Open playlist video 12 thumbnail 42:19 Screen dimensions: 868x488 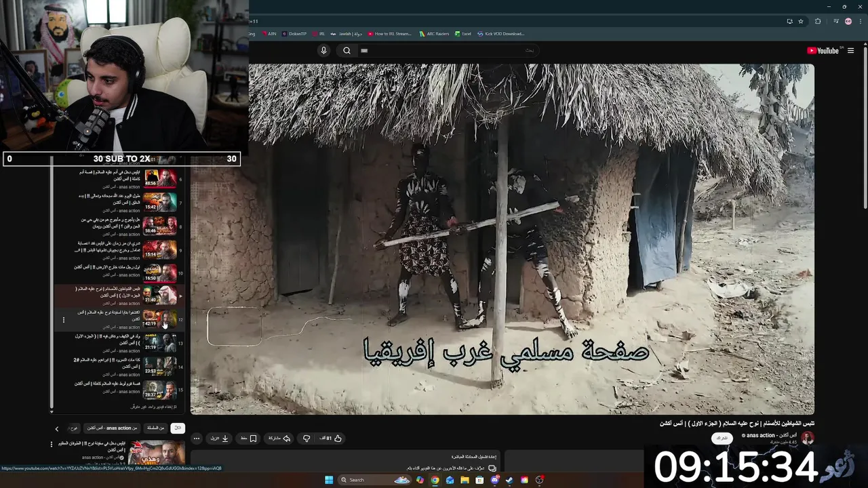click(x=161, y=319)
